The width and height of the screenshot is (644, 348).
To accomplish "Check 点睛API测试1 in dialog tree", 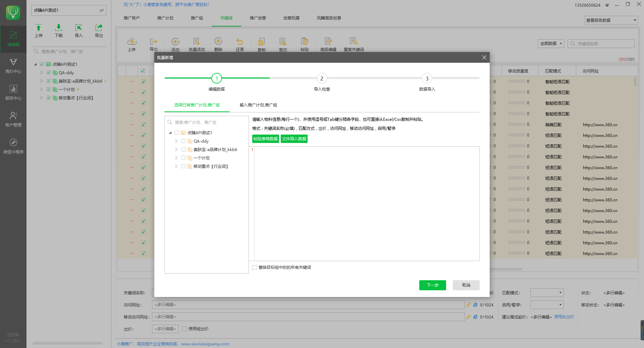I will [x=177, y=133].
